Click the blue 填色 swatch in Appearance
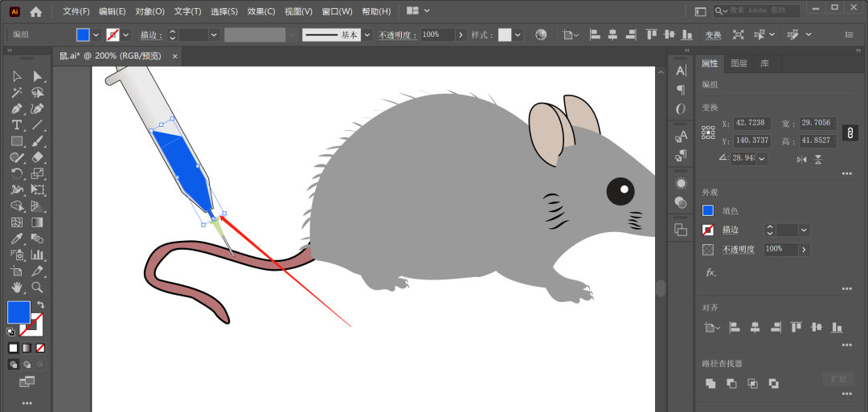 (708, 210)
